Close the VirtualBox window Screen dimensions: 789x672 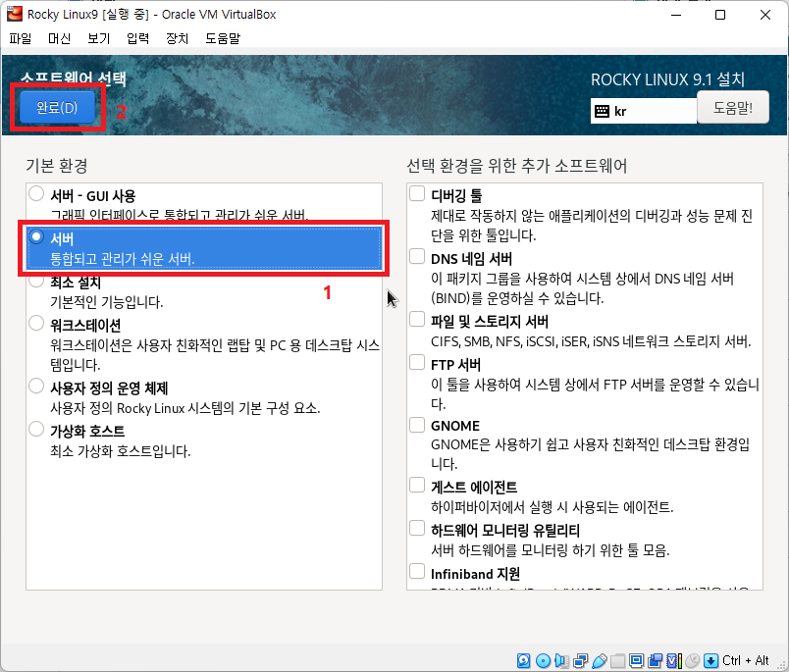(x=764, y=15)
